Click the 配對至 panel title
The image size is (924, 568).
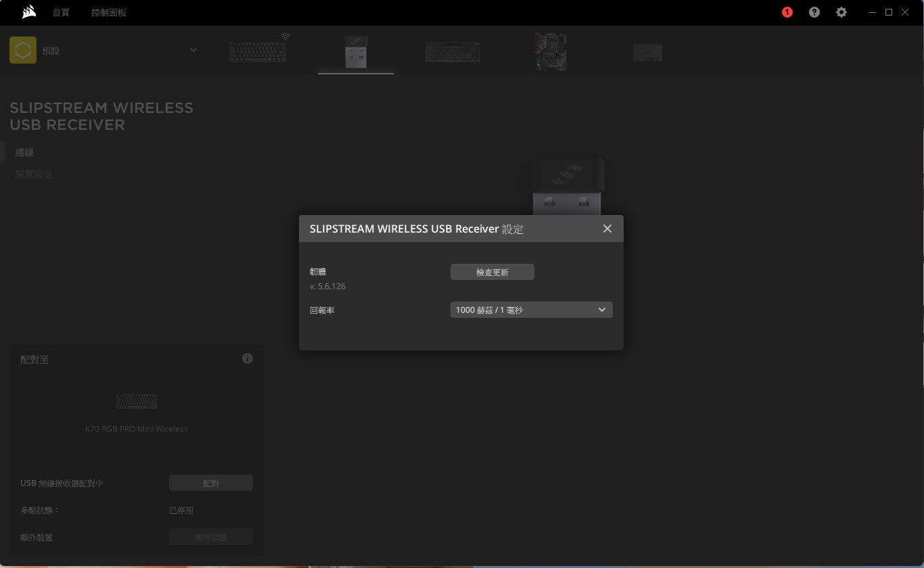(x=34, y=360)
